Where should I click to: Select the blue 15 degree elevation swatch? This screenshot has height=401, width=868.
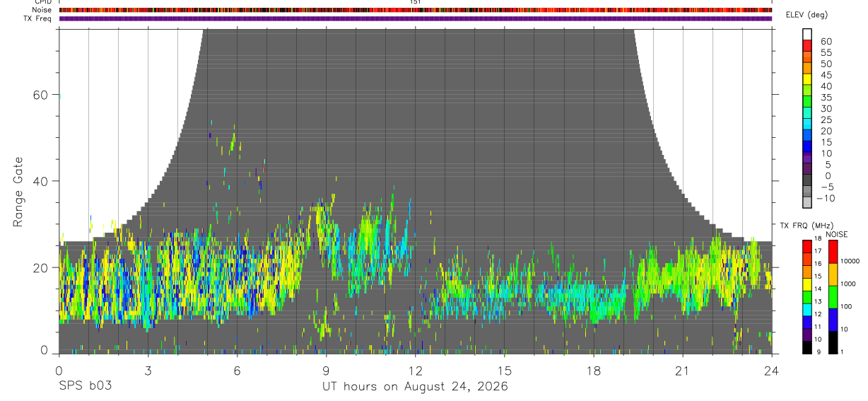click(807, 146)
